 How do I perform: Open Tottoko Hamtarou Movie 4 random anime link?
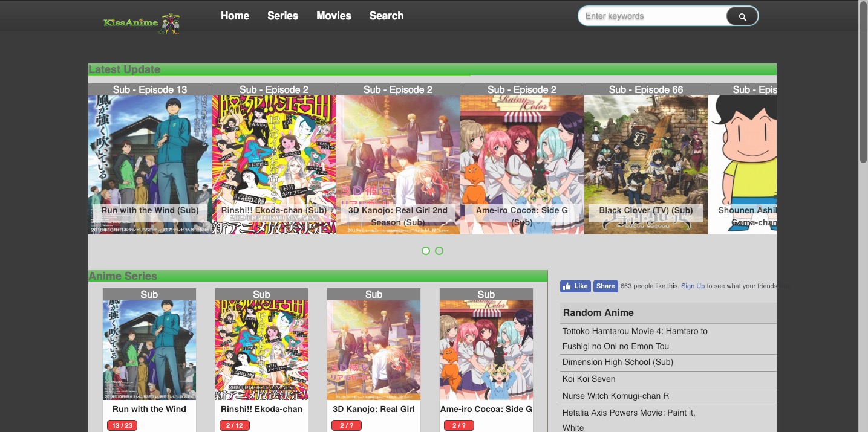pyautogui.click(x=635, y=339)
